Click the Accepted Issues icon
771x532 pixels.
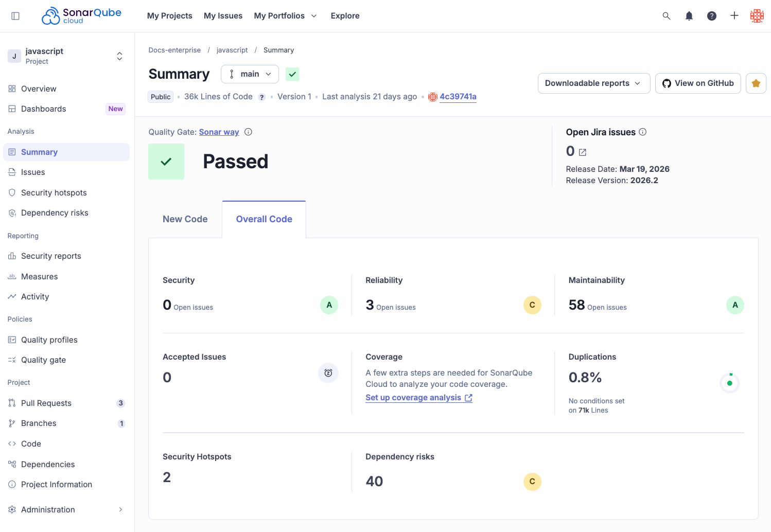328,373
